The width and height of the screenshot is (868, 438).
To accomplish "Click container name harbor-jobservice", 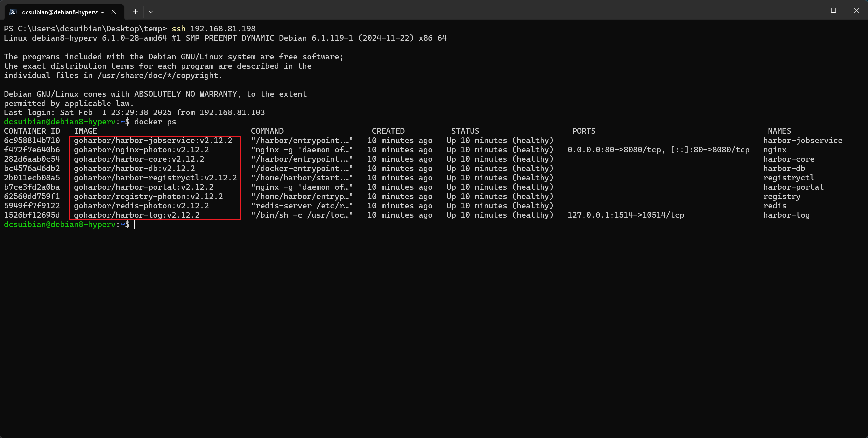I will tap(803, 140).
